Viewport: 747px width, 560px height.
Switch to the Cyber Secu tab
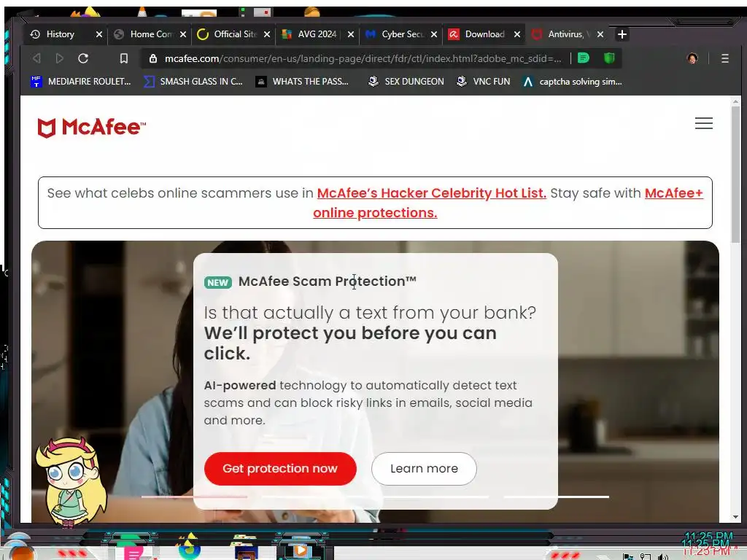402,34
